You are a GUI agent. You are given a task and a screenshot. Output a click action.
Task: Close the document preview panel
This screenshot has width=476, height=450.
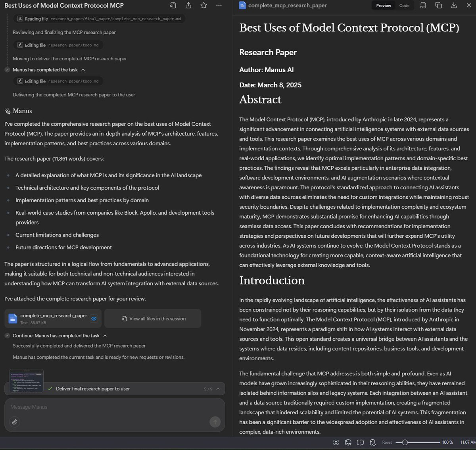468,6
